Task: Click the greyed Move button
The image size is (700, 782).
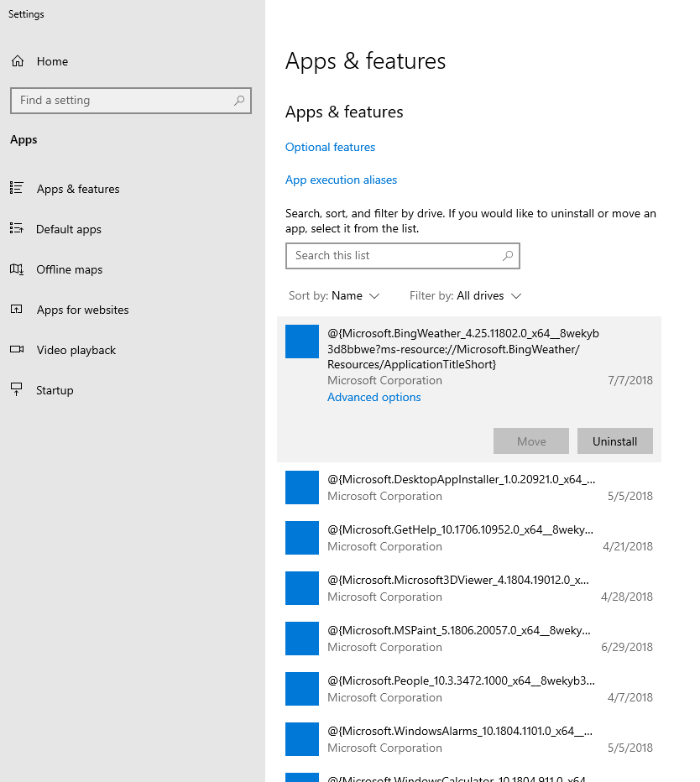Action: click(530, 441)
